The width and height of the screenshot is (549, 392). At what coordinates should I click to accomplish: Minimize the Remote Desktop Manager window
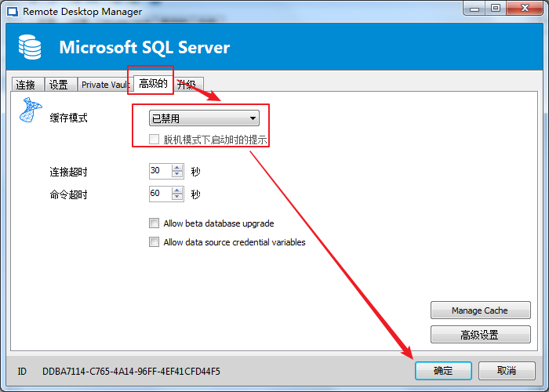tap(474, 9)
